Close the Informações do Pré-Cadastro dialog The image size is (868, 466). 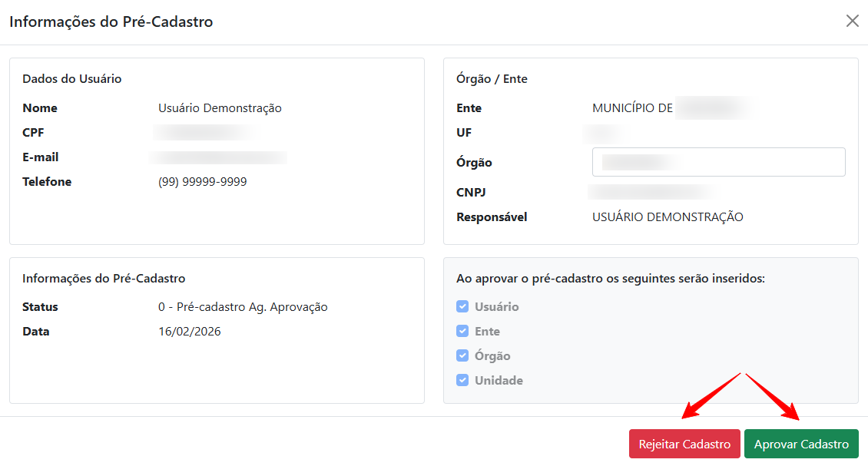point(852,21)
